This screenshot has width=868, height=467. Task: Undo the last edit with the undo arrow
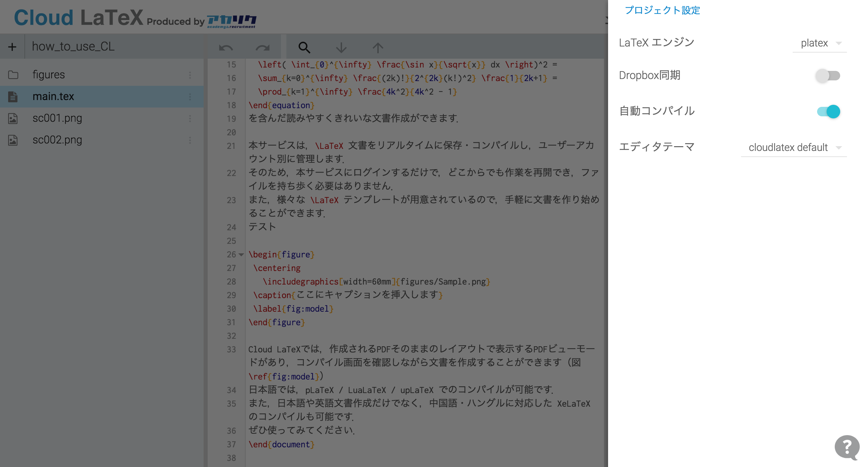[226, 48]
